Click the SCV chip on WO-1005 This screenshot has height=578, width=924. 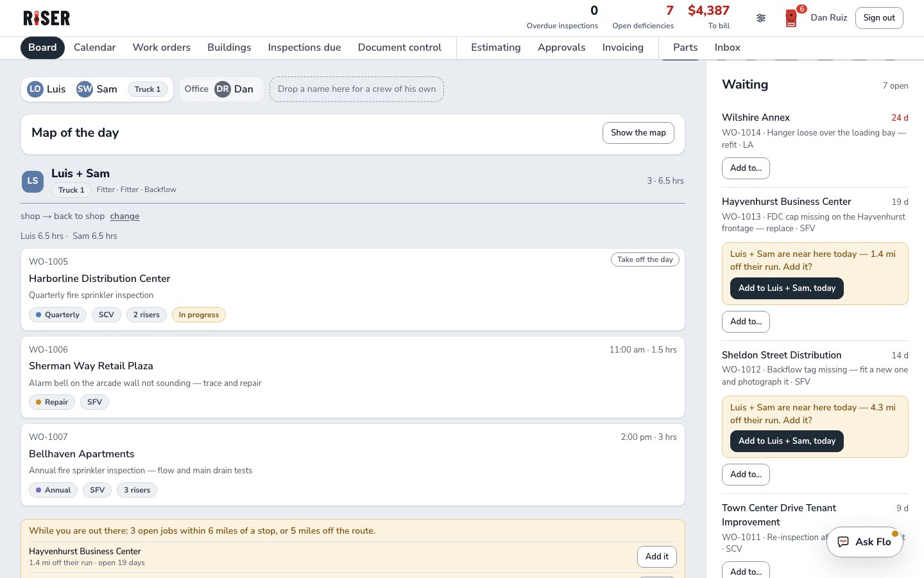[107, 315]
